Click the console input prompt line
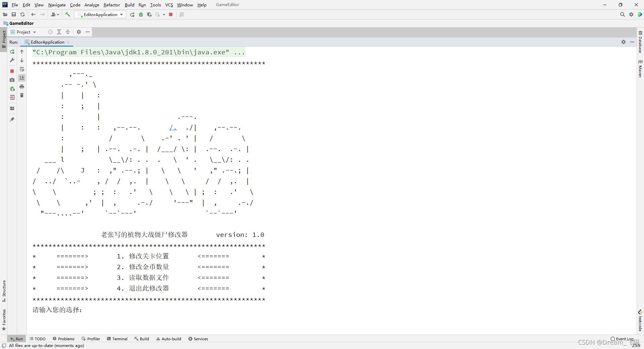Viewport: 644px width, 349px height. pos(57,310)
